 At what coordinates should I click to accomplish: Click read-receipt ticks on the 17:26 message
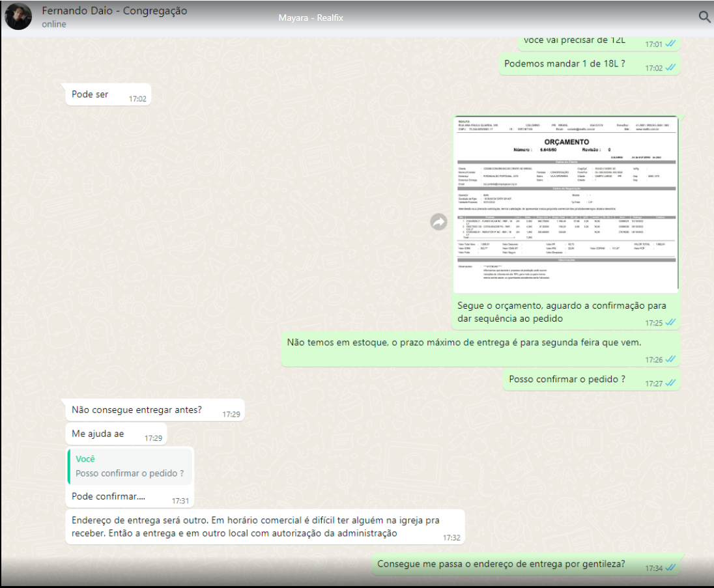click(670, 359)
